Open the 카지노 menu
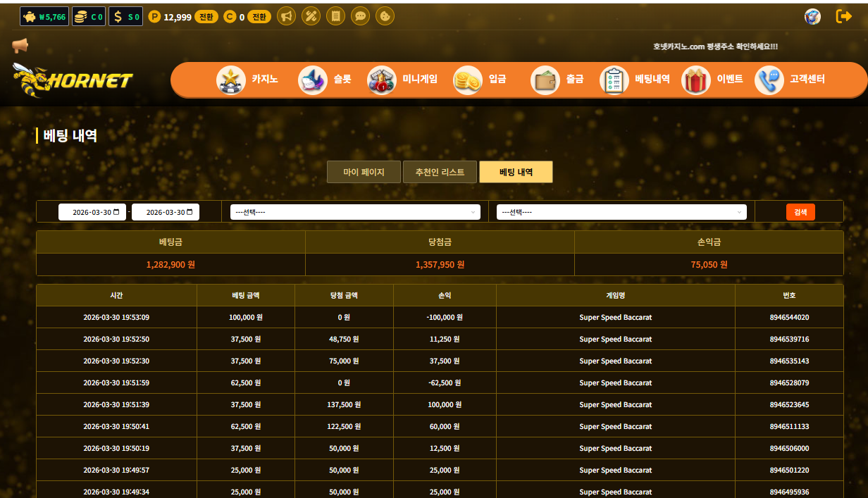 point(248,80)
